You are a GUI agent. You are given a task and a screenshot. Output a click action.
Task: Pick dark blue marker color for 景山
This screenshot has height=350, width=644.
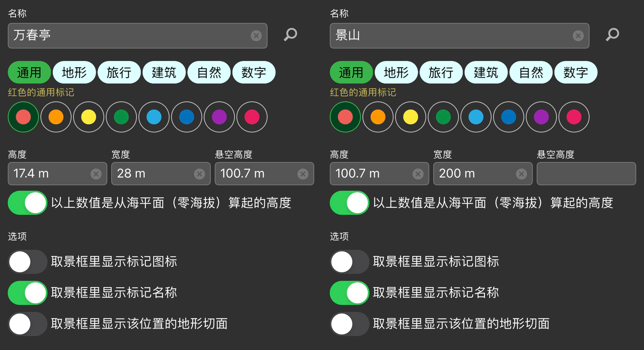(x=509, y=117)
